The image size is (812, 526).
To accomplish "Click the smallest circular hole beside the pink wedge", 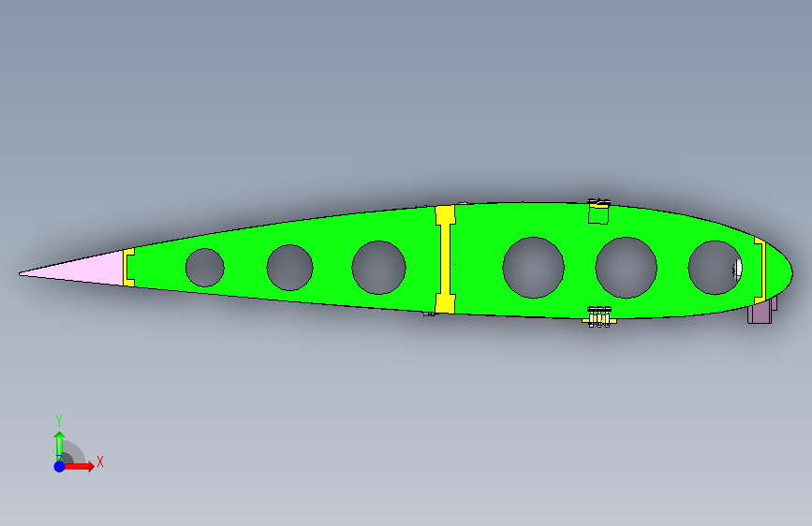I will pos(204,267).
